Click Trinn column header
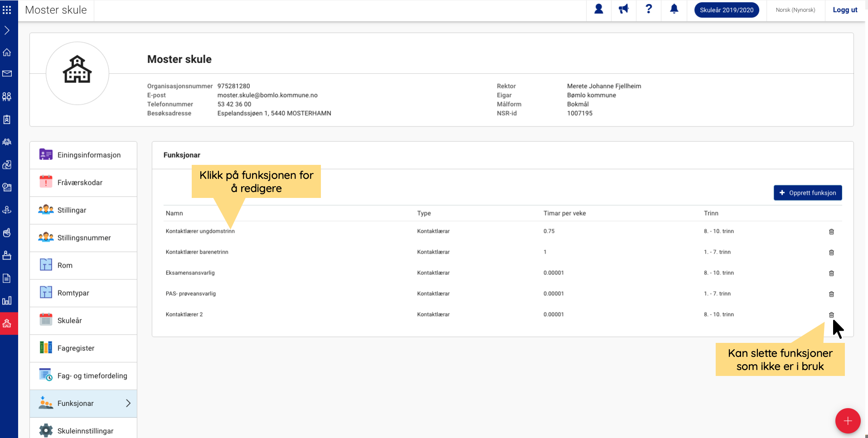This screenshot has height=438, width=868. tap(711, 213)
